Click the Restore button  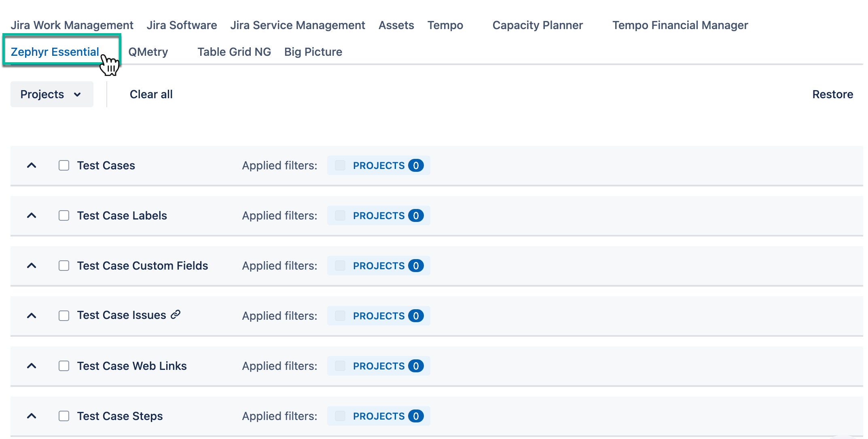point(832,94)
